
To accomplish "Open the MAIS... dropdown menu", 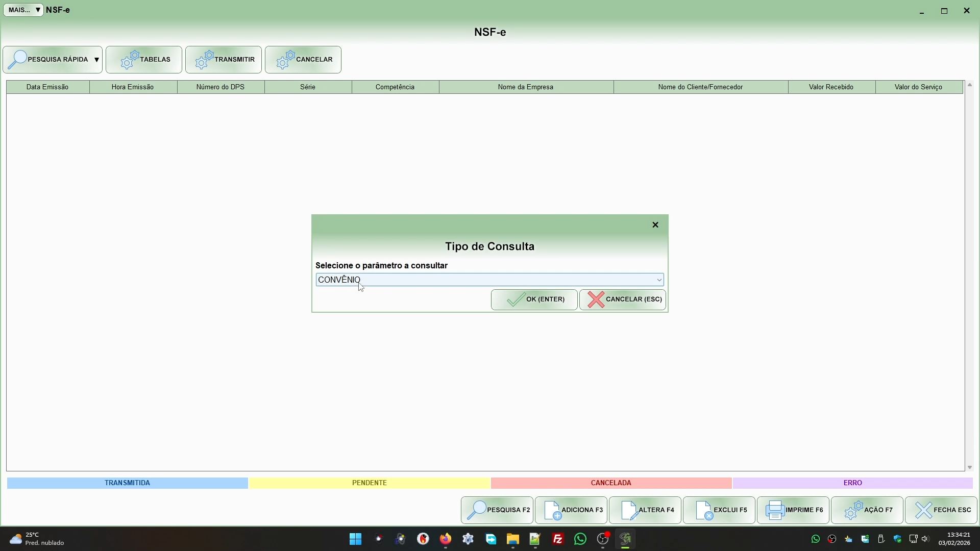I will click(23, 10).
